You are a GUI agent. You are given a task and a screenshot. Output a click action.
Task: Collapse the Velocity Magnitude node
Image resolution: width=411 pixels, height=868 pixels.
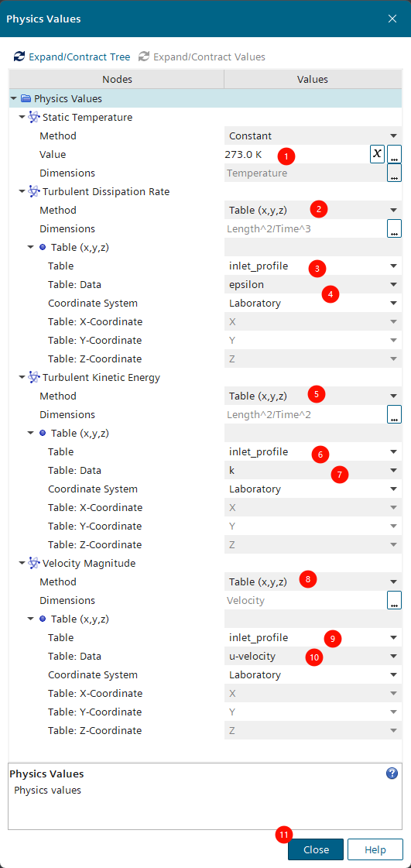click(22, 564)
